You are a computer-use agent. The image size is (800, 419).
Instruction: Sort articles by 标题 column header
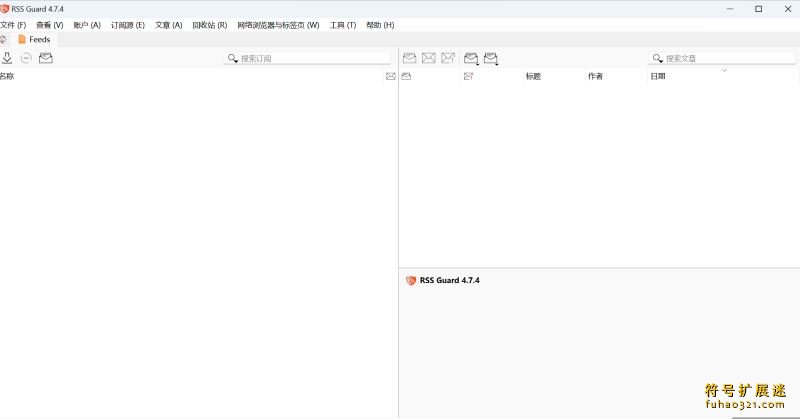[x=533, y=76]
